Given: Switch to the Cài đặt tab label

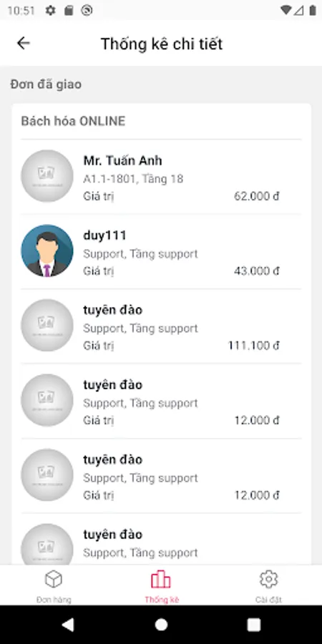Looking at the screenshot, I should coord(268,600).
